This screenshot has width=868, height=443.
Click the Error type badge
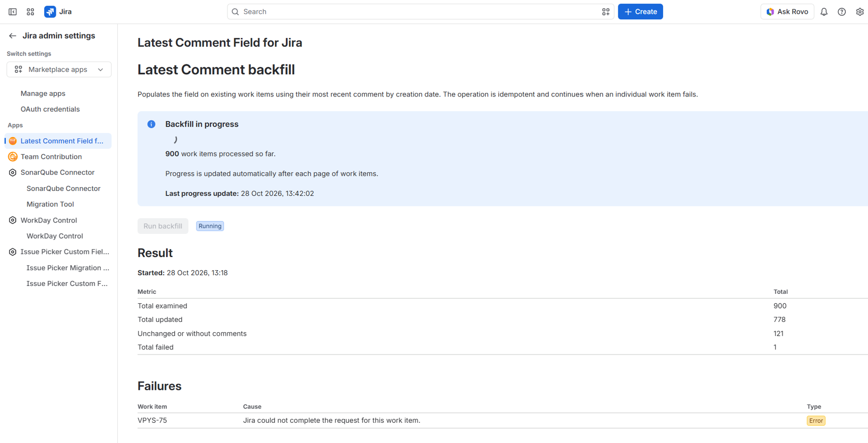tap(816, 421)
